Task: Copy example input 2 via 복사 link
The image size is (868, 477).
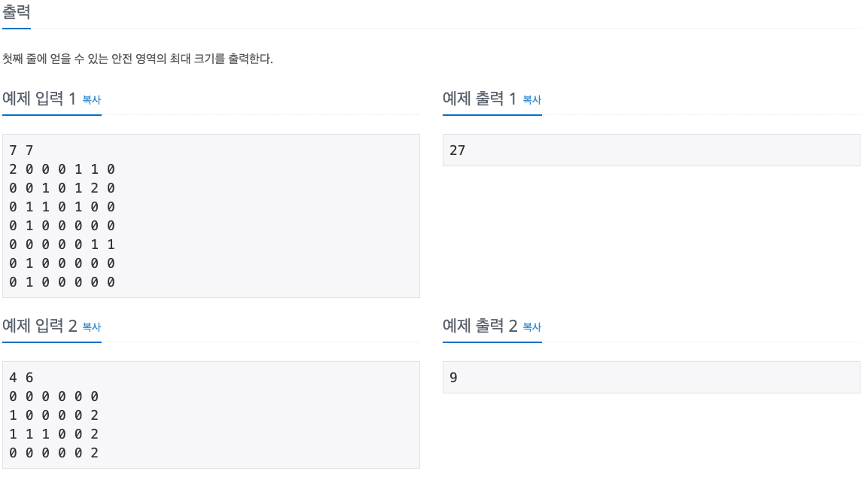Action: (91, 327)
